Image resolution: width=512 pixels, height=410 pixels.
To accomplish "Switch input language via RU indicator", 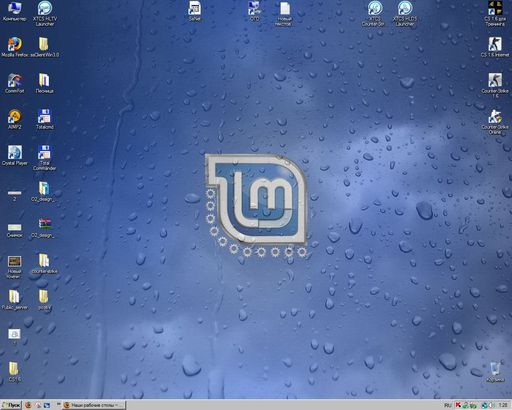I will tap(448, 405).
